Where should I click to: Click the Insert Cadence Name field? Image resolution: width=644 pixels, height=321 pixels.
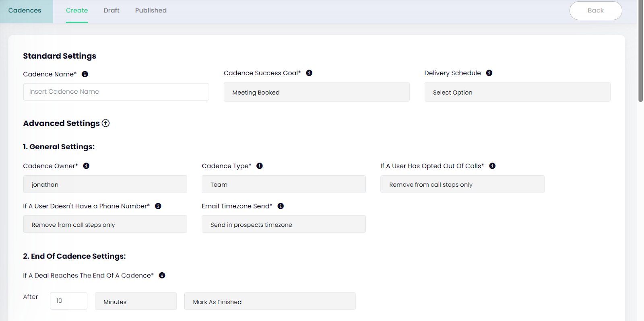point(116,92)
